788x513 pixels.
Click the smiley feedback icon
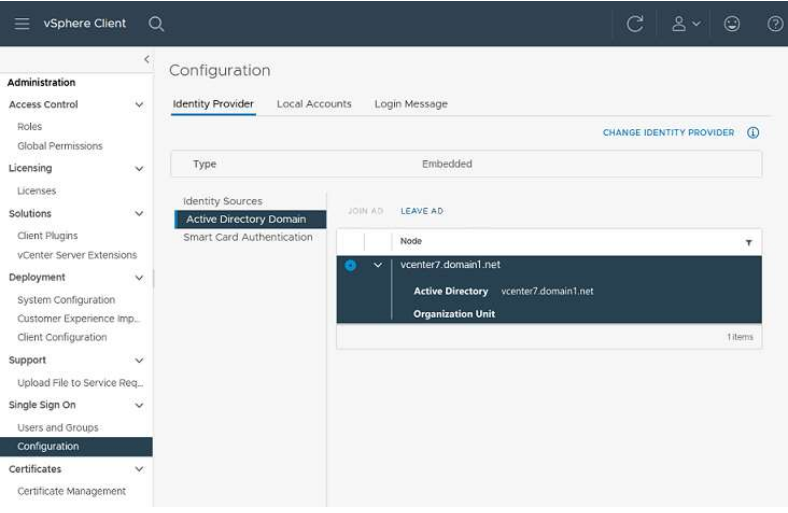pos(732,24)
